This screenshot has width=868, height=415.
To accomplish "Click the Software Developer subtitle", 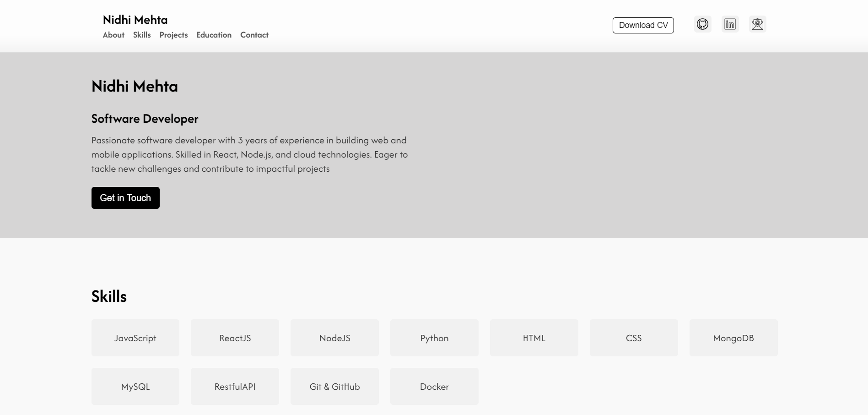I will [x=145, y=119].
